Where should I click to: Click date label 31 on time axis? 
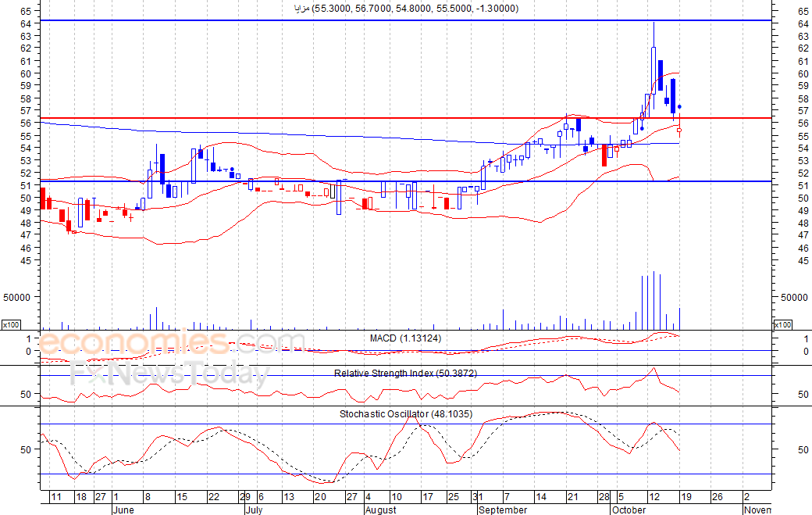[478, 497]
